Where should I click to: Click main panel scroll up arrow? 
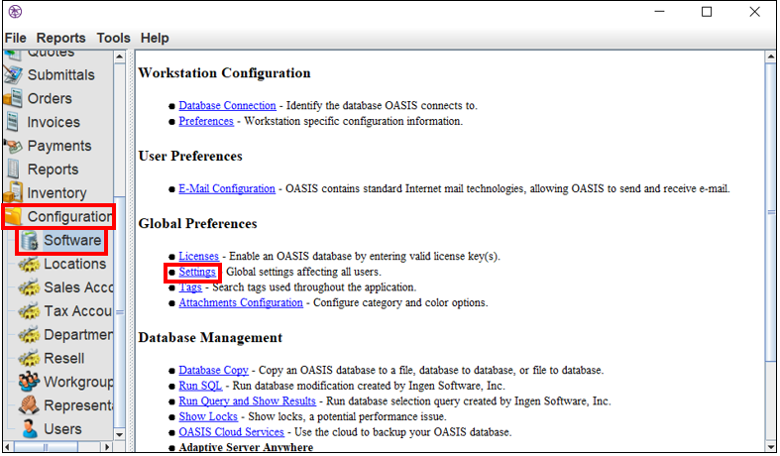point(771,57)
